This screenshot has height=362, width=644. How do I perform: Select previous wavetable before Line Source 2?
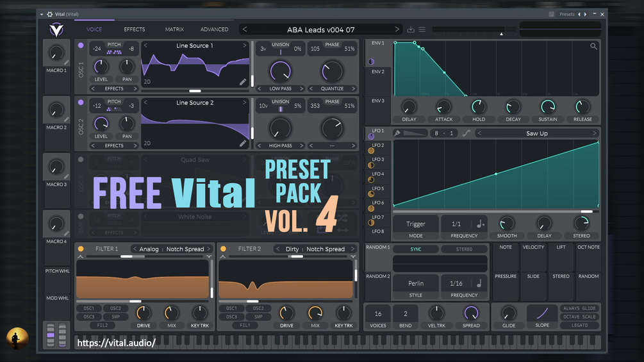[146, 103]
